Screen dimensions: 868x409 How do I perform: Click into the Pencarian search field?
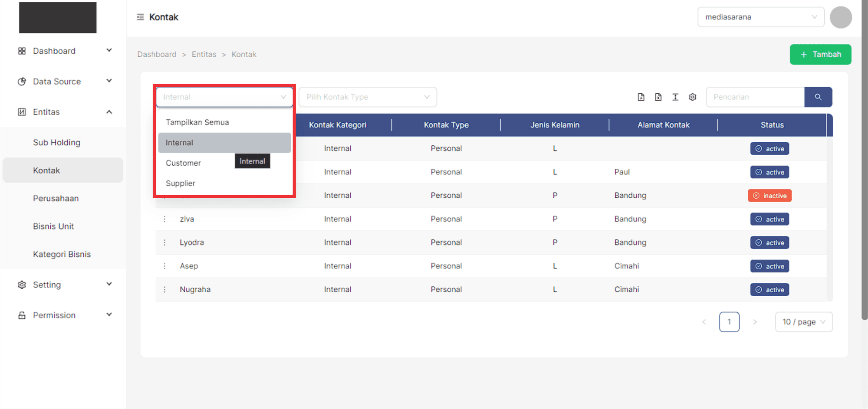click(755, 97)
